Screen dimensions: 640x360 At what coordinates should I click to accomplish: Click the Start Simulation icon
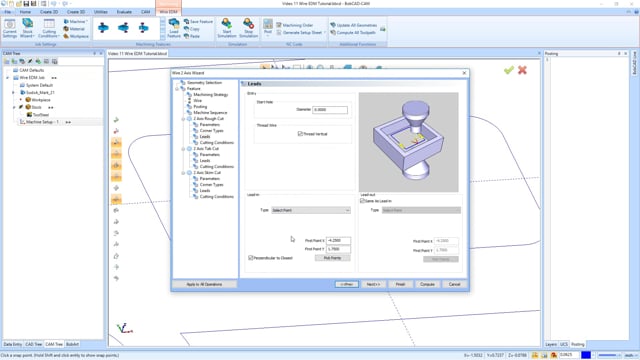tap(227, 28)
